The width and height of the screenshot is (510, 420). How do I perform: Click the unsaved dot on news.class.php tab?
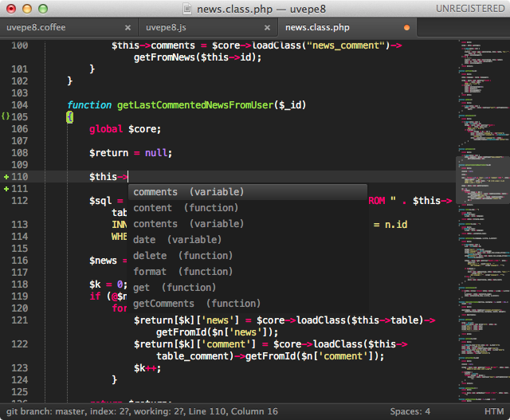406,28
